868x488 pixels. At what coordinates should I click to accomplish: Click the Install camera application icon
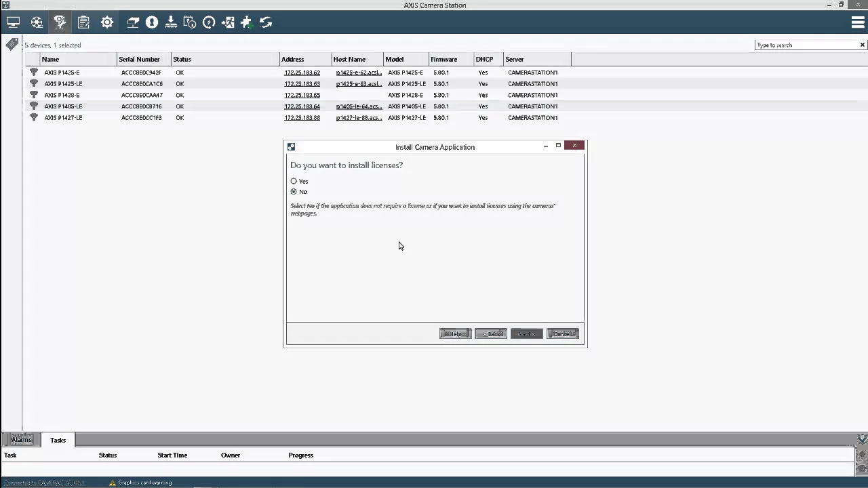pyautogui.click(x=228, y=22)
